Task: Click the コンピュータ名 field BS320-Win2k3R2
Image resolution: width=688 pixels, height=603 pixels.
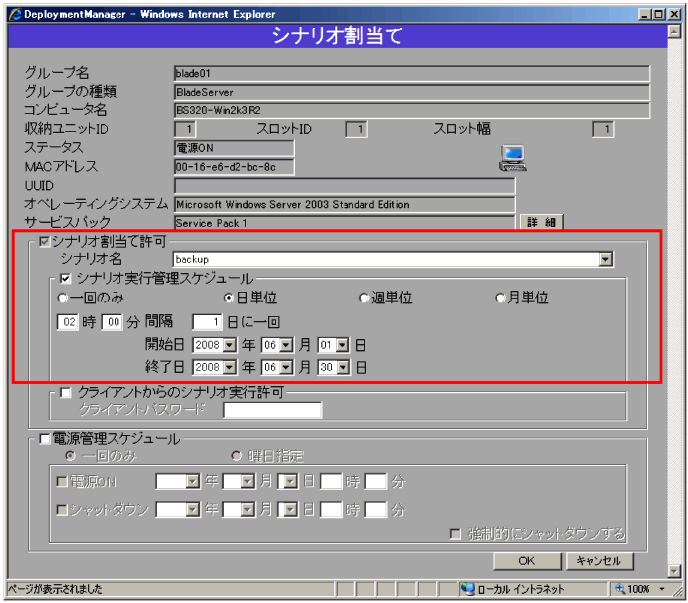Action: click(x=412, y=110)
